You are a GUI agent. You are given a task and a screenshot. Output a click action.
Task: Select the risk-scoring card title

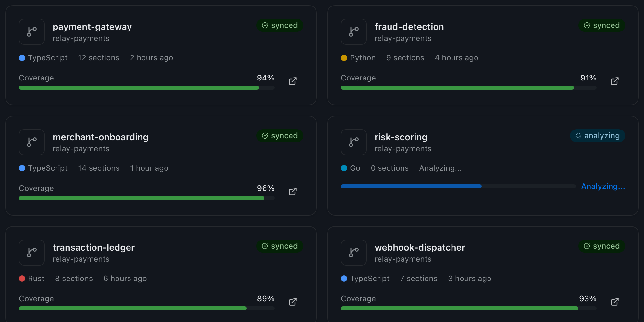point(401,137)
